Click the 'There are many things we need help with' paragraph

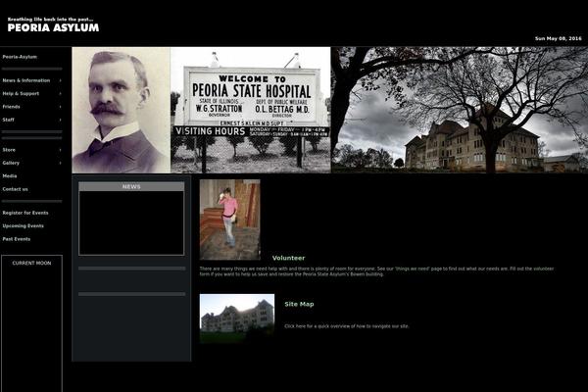(376, 271)
